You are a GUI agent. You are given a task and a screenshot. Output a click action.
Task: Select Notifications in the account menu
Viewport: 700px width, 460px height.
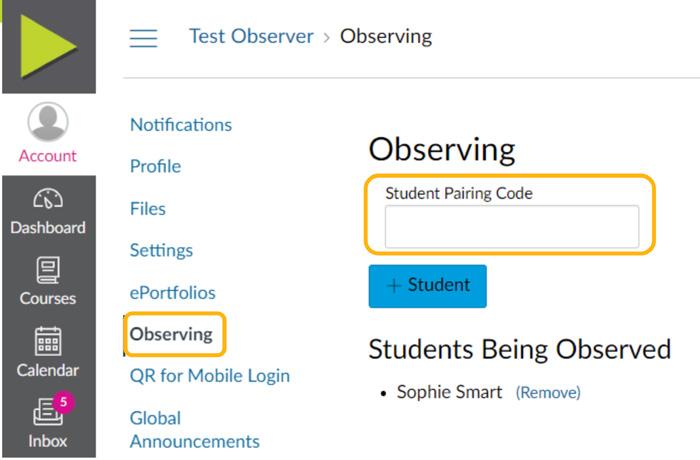[x=181, y=125]
